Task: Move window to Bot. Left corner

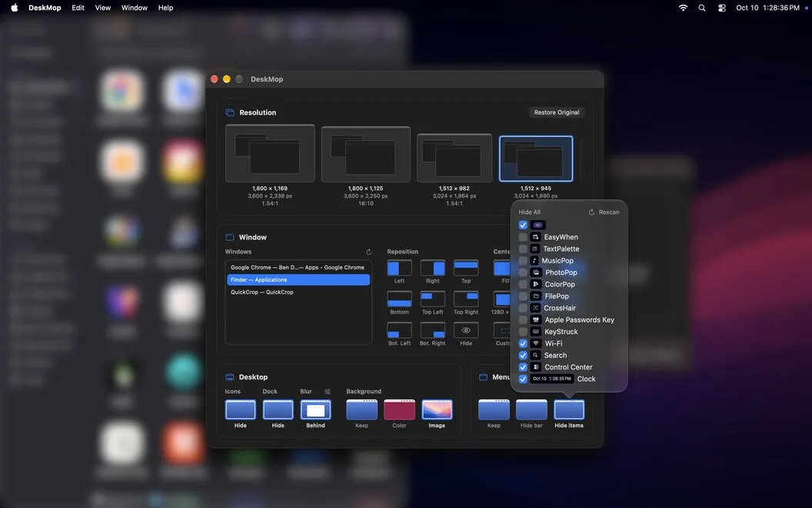Action: point(399,330)
